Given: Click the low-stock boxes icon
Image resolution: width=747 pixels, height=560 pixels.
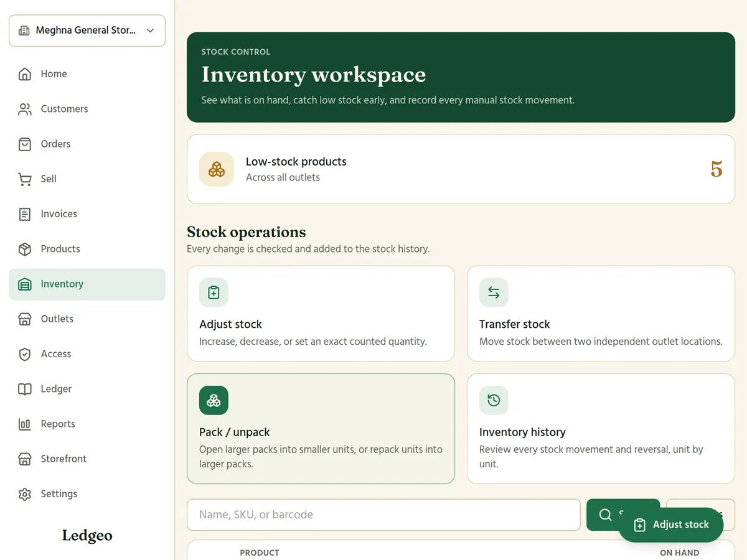Looking at the screenshot, I should [x=217, y=169].
